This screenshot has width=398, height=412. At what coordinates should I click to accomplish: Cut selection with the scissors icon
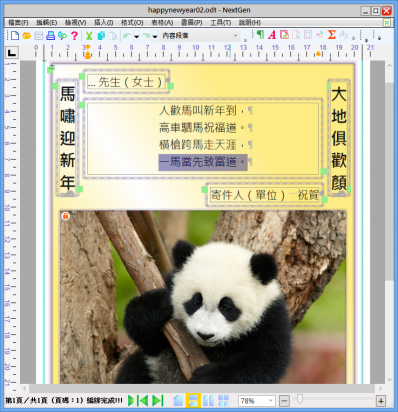[89, 35]
